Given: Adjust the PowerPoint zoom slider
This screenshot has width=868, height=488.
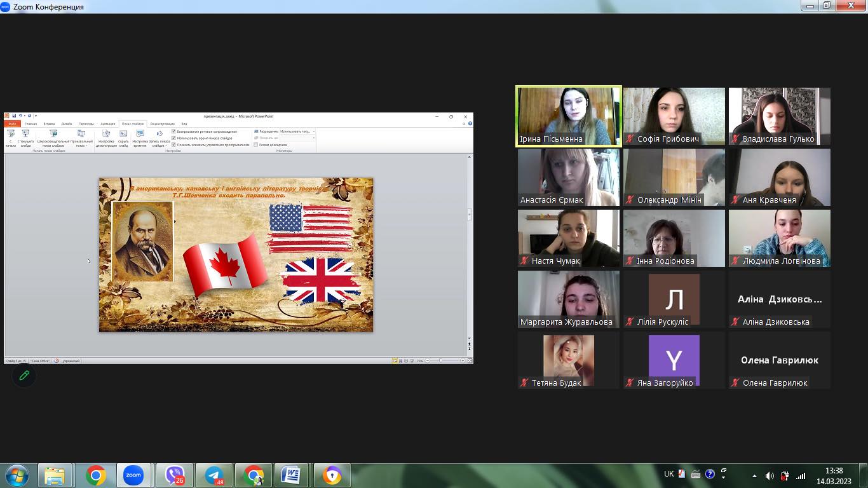Looking at the screenshot, I should coord(441,361).
